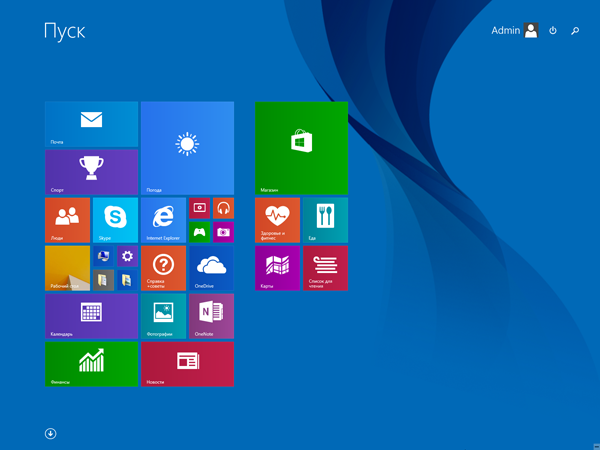
Task: Open the Рабочий стол desktop tile
Action: (68, 268)
